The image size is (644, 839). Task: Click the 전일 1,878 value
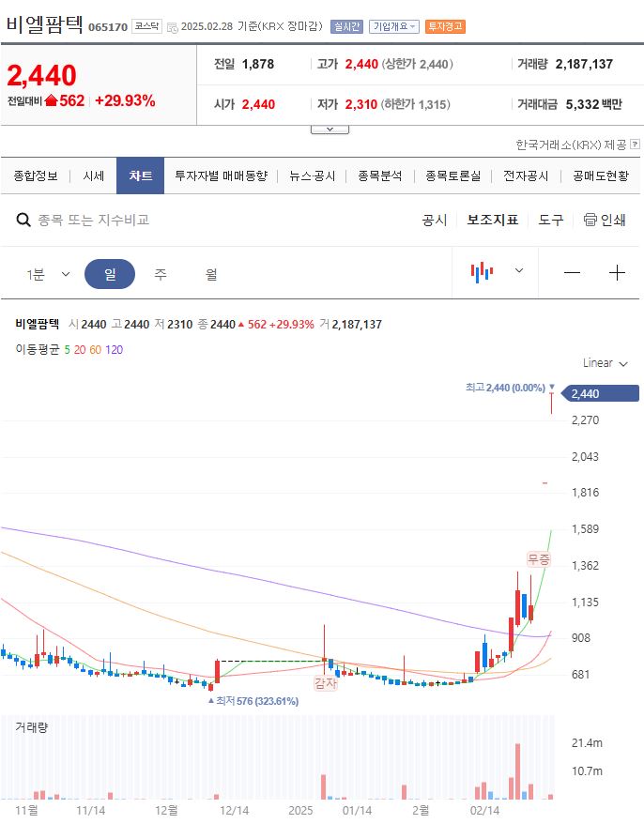(258, 64)
